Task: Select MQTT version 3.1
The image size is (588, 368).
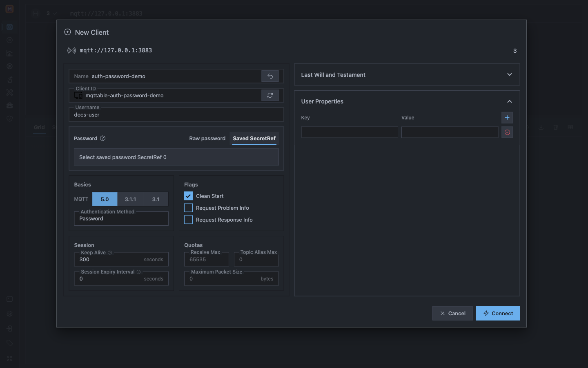Action: tap(156, 199)
